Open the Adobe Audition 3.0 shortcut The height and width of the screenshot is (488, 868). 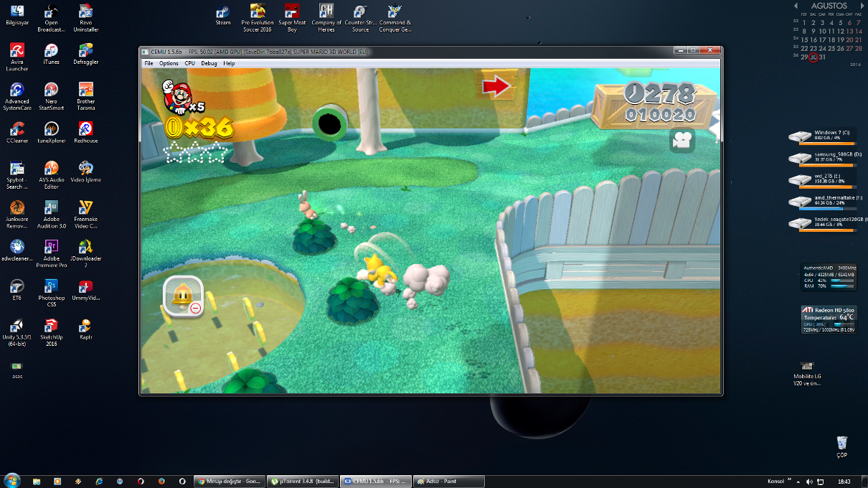tap(52, 215)
